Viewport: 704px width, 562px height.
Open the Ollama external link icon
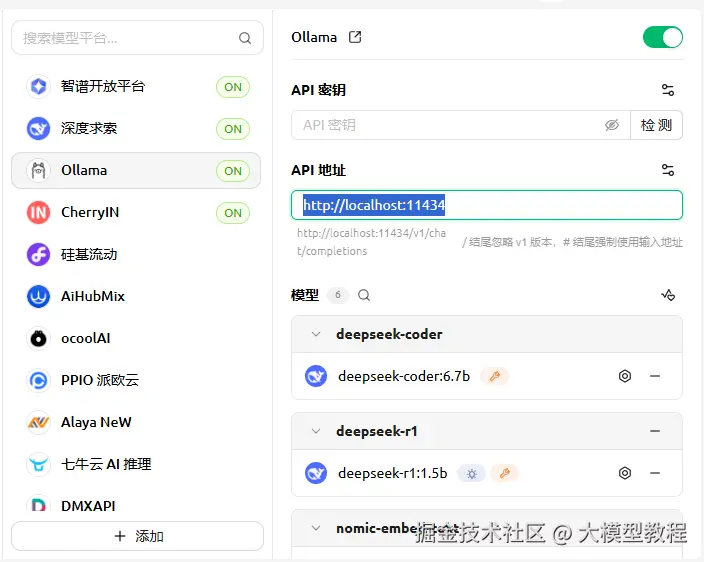pos(355,37)
